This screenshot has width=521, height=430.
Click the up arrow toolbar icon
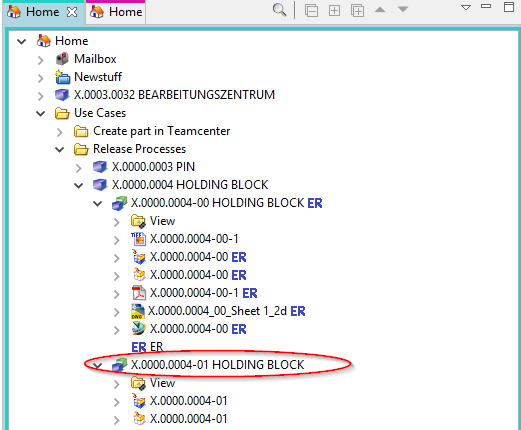(380, 10)
